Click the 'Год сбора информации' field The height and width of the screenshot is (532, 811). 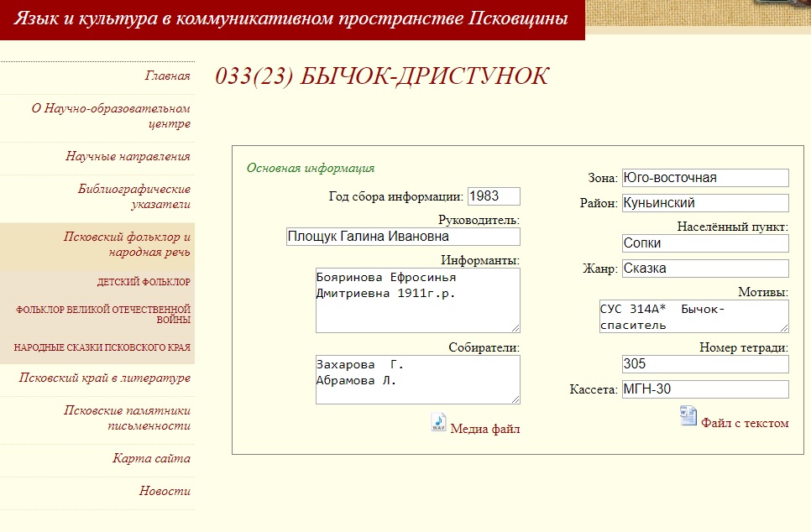(x=493, y=196)
